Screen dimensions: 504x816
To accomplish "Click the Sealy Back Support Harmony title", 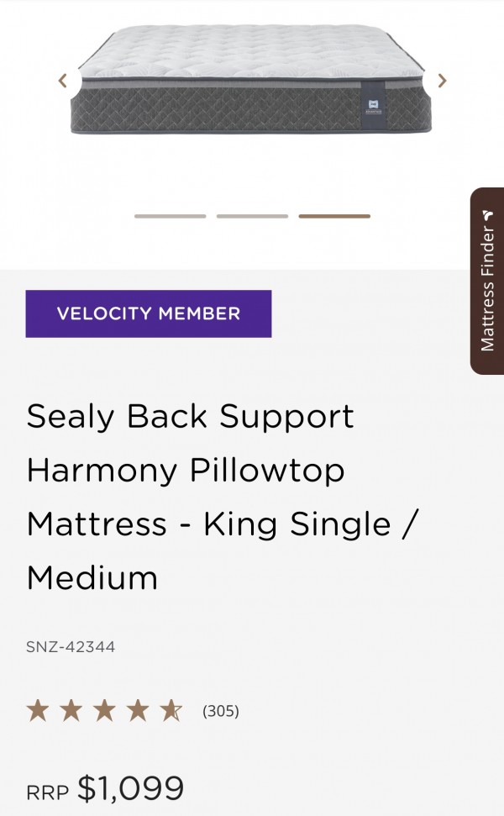I will point(223,497).
